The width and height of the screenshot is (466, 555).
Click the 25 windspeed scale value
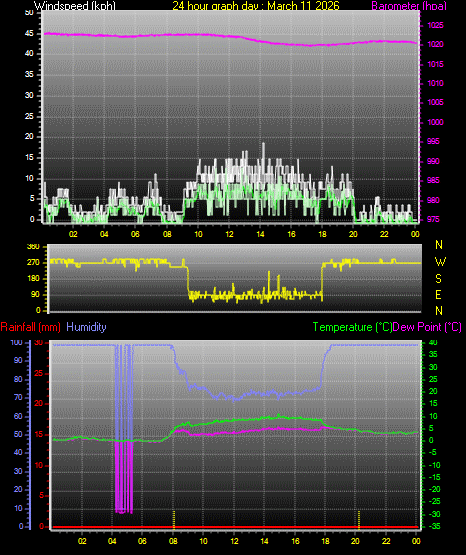pos(29,116)
